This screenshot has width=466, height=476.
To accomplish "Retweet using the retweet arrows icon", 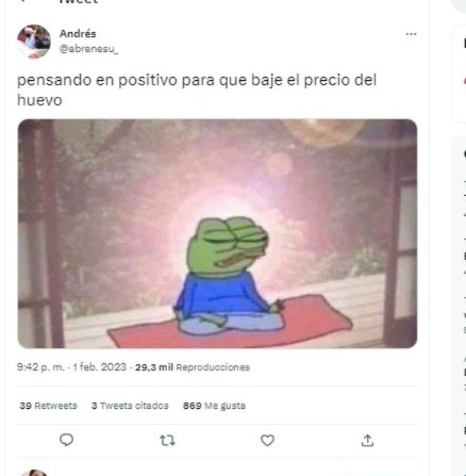I will (168, 440).
